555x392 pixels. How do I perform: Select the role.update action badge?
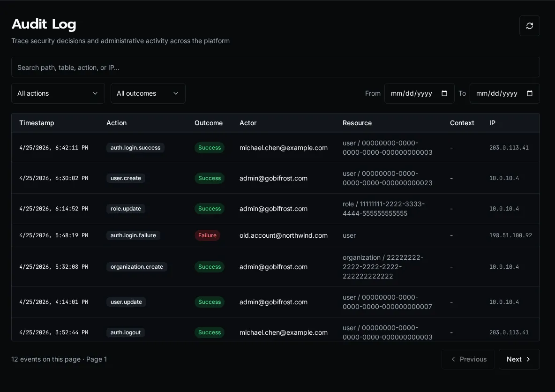pyautogui.click(x=126, y=209)
